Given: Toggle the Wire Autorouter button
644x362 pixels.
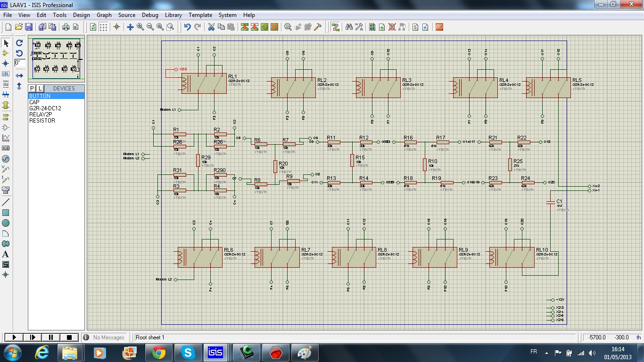Looking at the screenshot, I should click(x=335, y=27).
